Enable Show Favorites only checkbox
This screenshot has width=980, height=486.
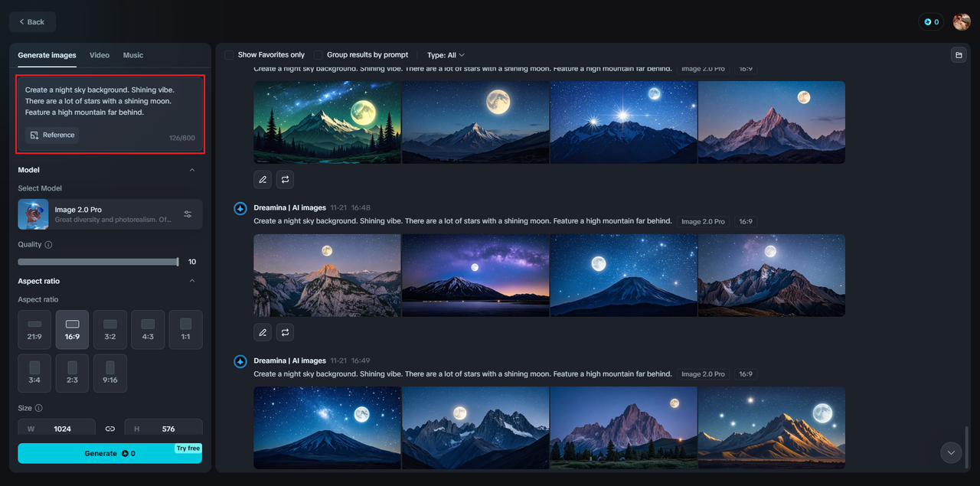[229, 55]
